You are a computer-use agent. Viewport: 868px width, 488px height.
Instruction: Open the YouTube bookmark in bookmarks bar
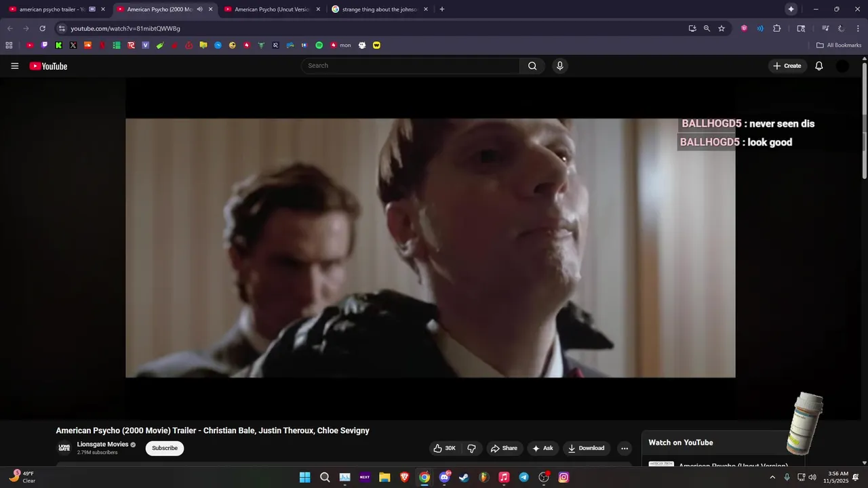click(30, 45)
